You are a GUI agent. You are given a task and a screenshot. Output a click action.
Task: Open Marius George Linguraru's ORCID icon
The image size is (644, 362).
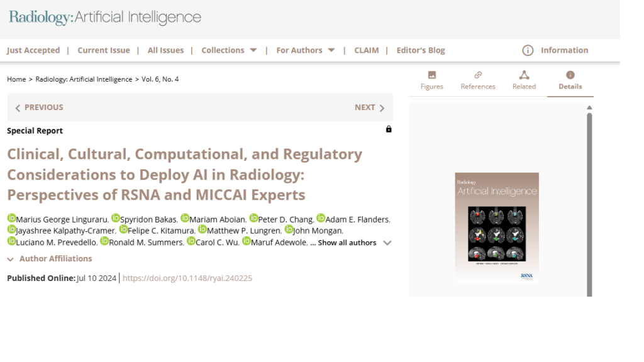[11, 218]
